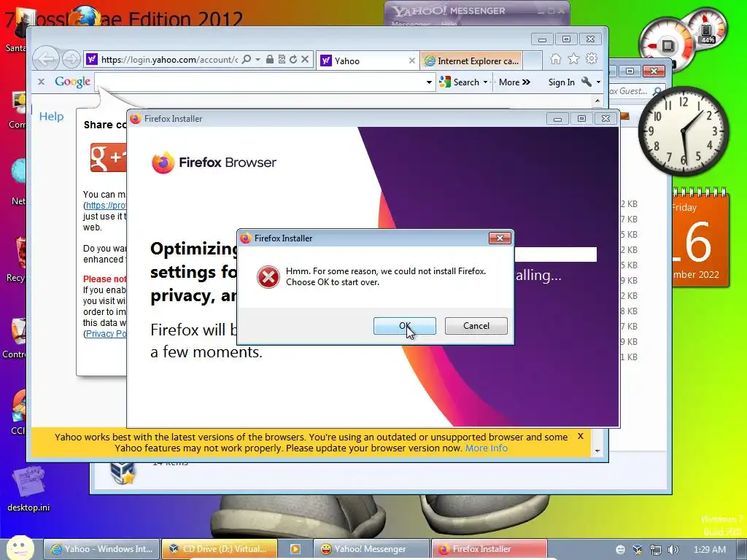The height and width of the screenshot is (560, 747).
Task: Click the network tray icon
Action: click(x=656, y=550)
